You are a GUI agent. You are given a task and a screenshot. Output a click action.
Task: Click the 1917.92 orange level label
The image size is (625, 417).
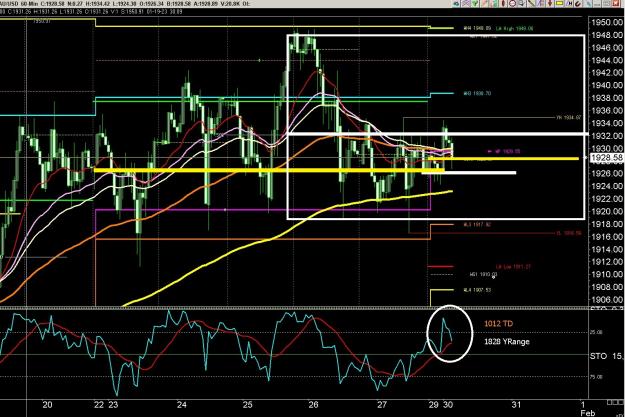point(477,225)
